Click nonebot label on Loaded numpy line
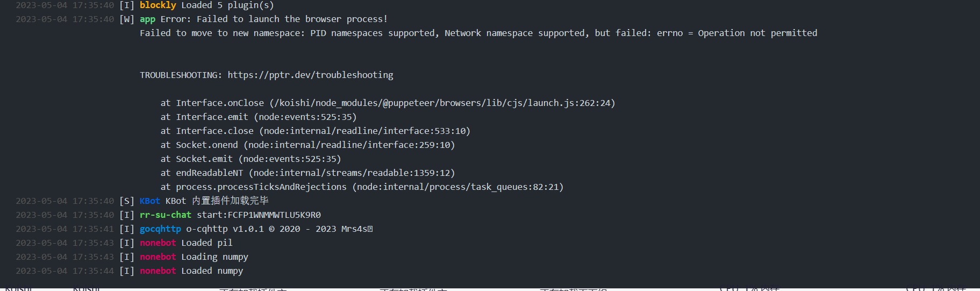980x291 pixels. 158,271
